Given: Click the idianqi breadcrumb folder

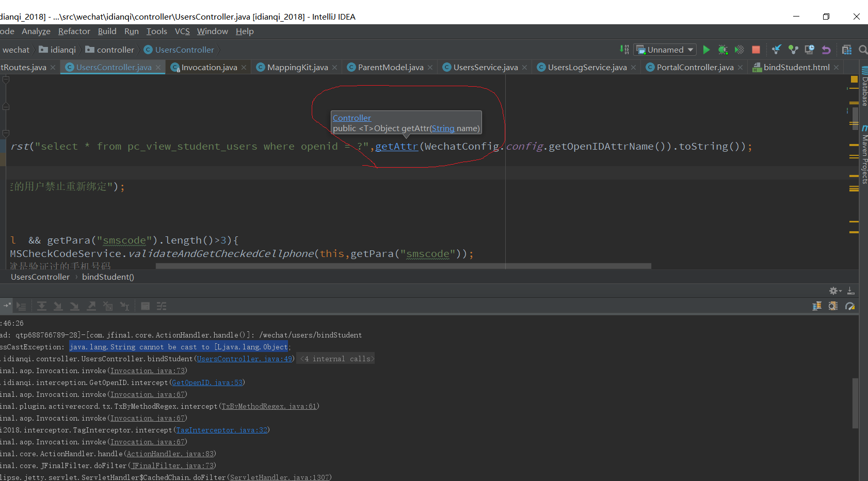Looking at the screenshot, I should pos(57,50).
